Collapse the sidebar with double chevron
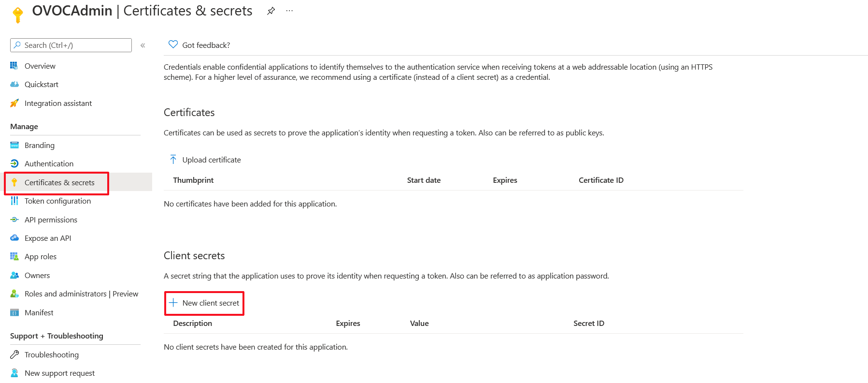The width and height of the screenshot is (868, 383). point(143,45)
